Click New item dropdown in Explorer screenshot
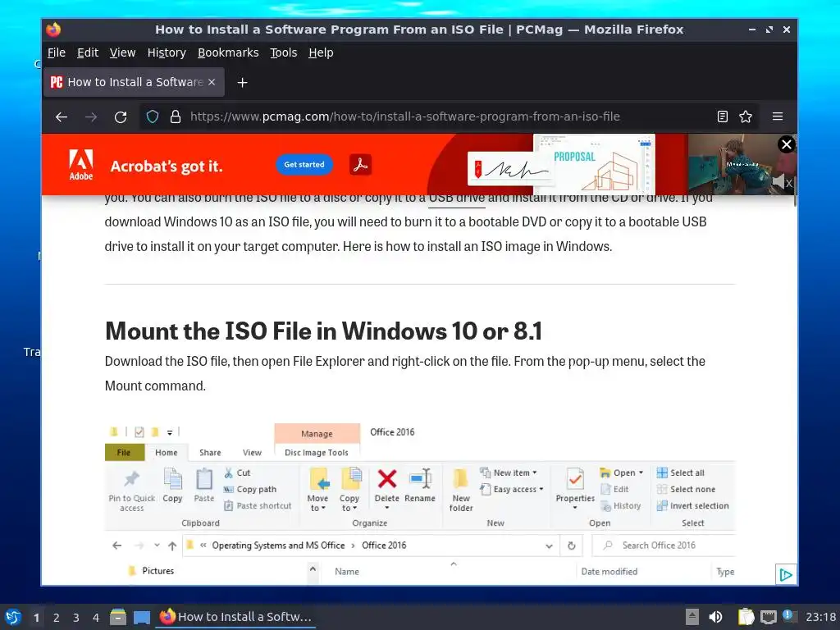The height and width of the screenshot is (630, 840). (509, 472)
